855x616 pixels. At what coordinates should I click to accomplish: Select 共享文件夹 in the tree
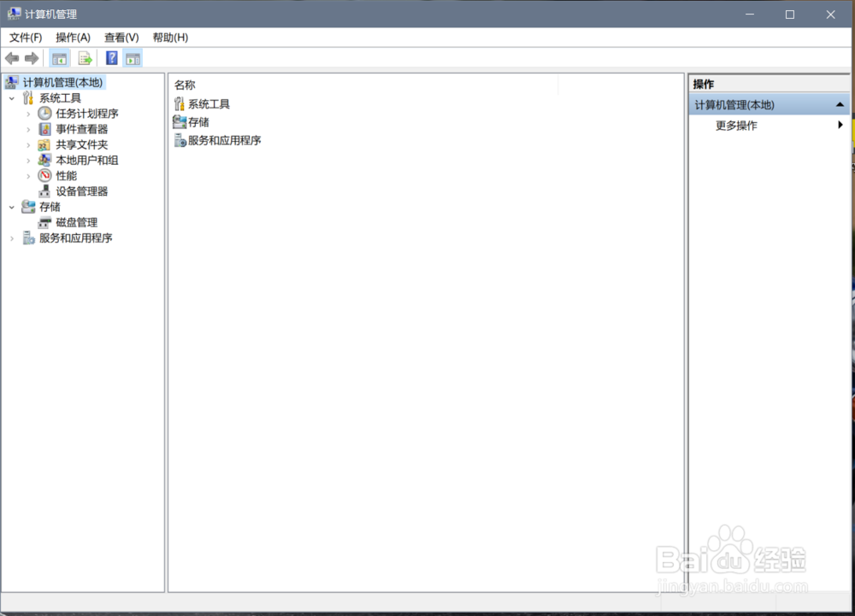82,144
